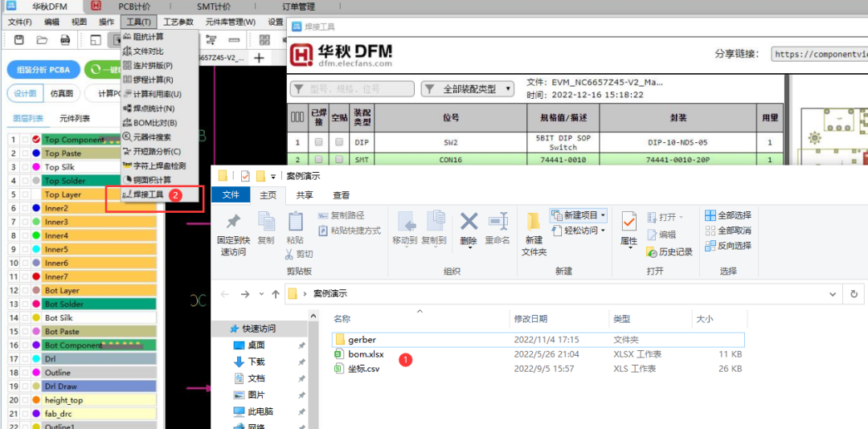The height and width of the screenshot is (429, 868).
Task: Click the grid panel icon in DFM toolbar
Action: 264,40
